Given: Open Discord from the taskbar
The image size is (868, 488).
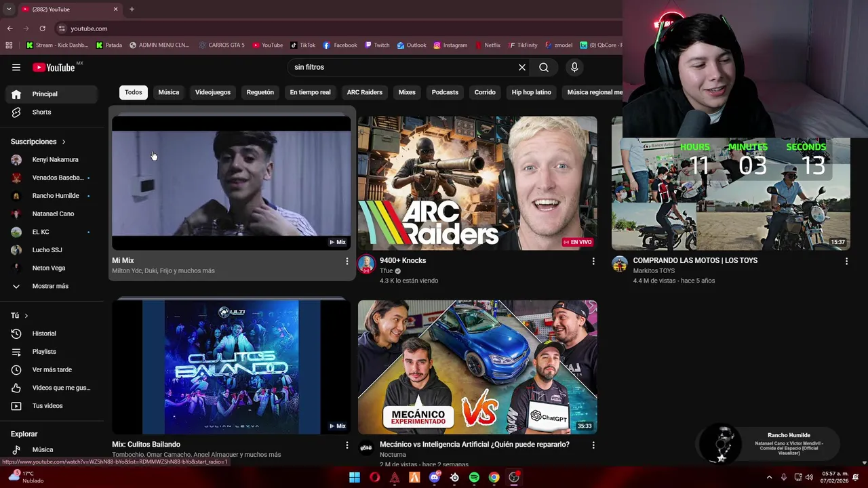Looking at the screenshot, I should (435, 477).
